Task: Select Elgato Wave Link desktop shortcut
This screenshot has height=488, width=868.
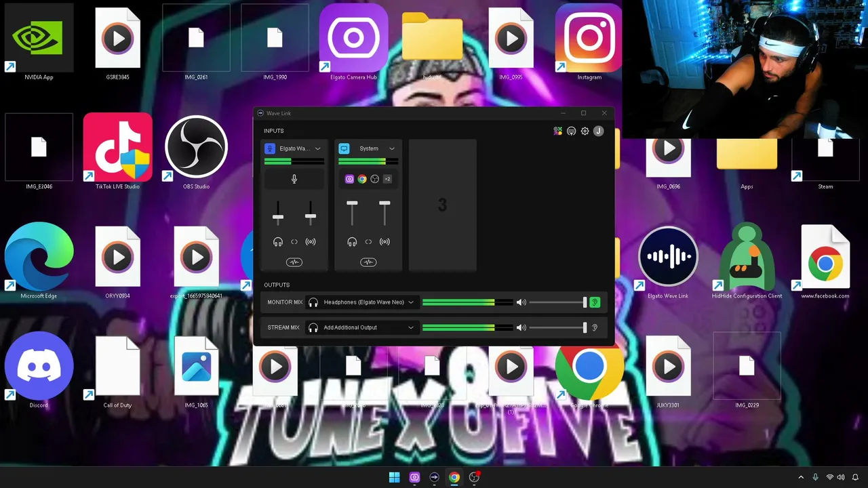Action: [x=668, y=261]
